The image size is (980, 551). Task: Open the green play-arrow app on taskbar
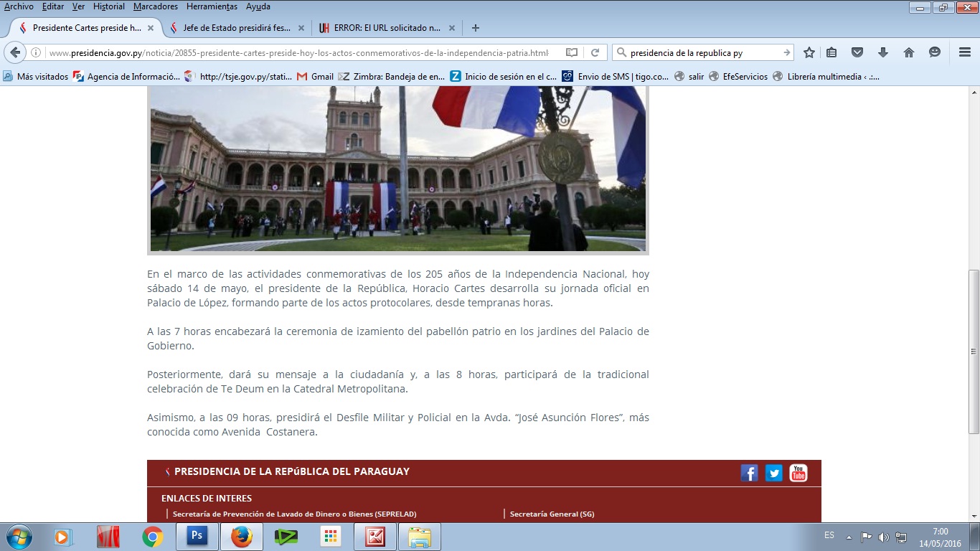click(x=286, y=537)
